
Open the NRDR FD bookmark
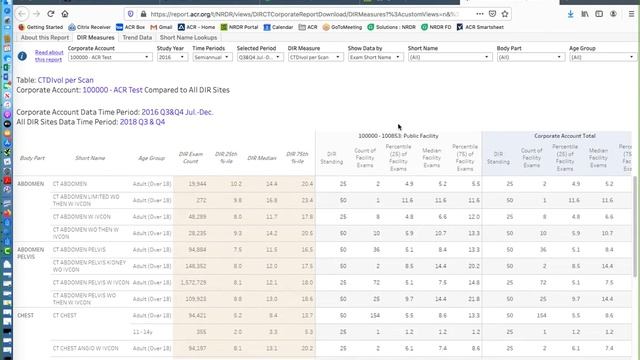(436, 27)
